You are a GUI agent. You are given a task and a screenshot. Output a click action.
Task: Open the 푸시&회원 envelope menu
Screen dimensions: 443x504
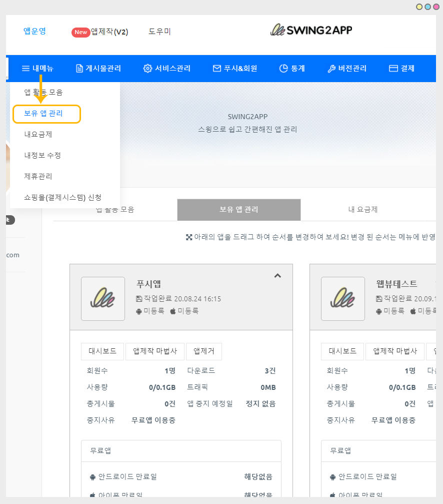click(234, 69)
